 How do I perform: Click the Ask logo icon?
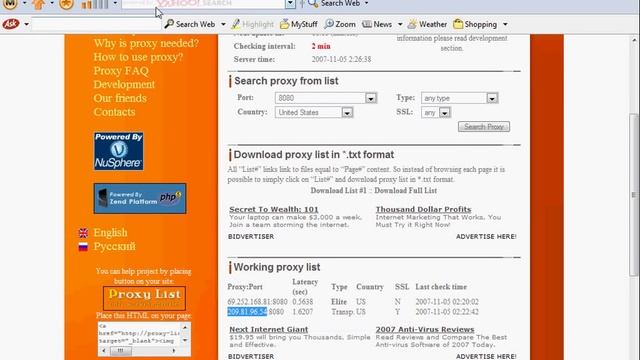click(10, 24)
